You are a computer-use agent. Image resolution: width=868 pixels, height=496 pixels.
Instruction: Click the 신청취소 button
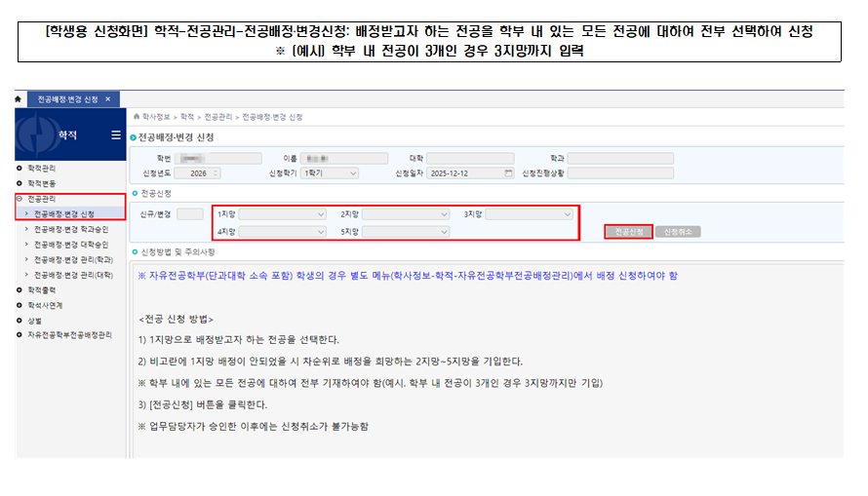click(x=678, y=232)
